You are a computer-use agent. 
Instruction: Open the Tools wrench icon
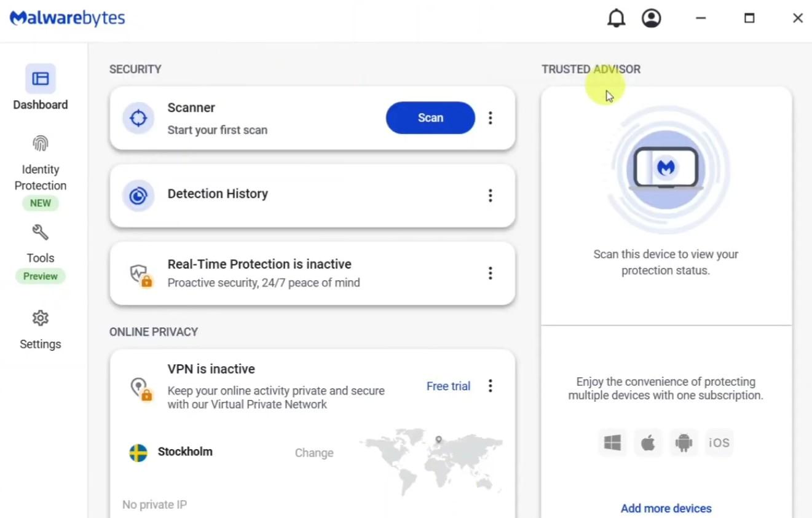point(41,232)
